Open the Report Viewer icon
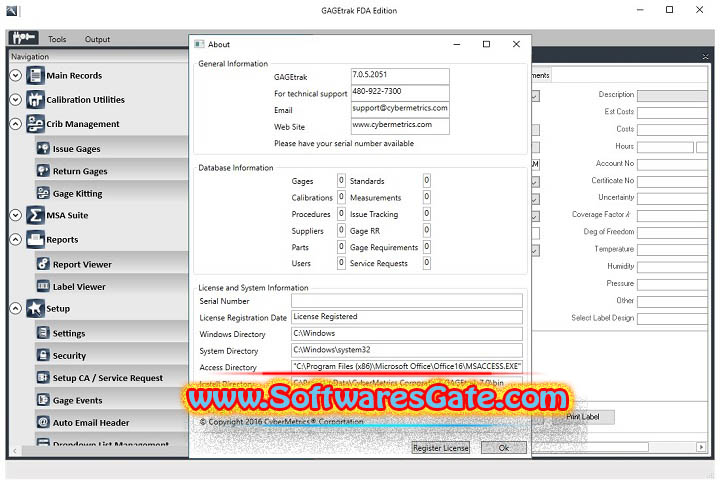 [x=43, y=264]
